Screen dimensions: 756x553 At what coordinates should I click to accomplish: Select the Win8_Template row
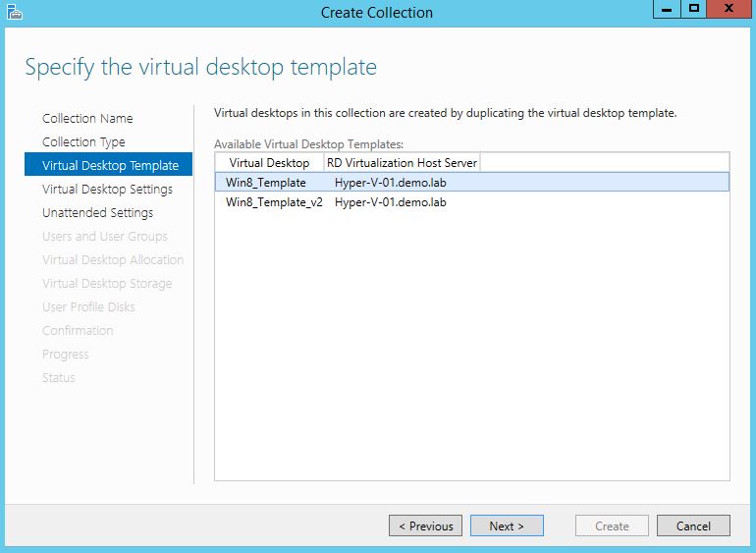266,183
